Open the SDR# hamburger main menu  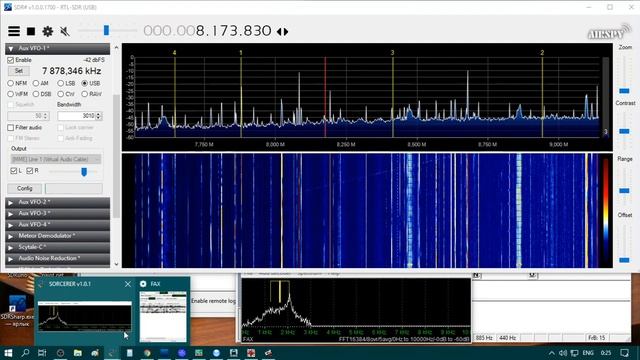14,31
